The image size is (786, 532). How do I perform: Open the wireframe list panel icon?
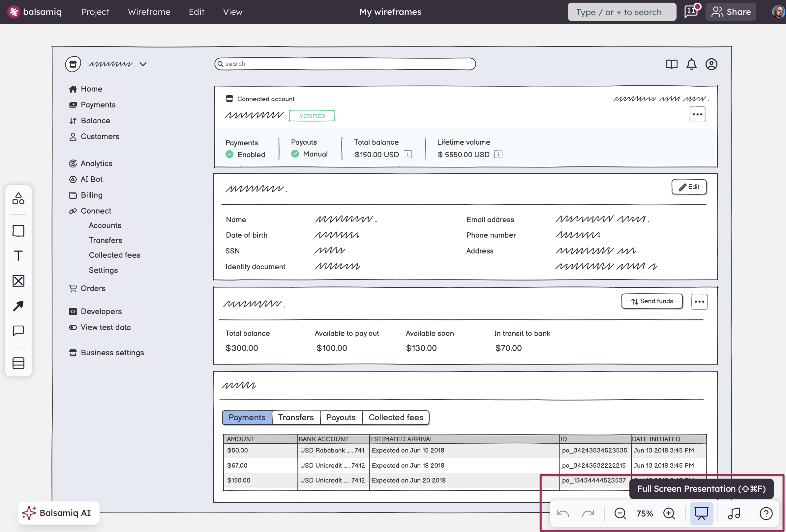(x=18, y=363)
